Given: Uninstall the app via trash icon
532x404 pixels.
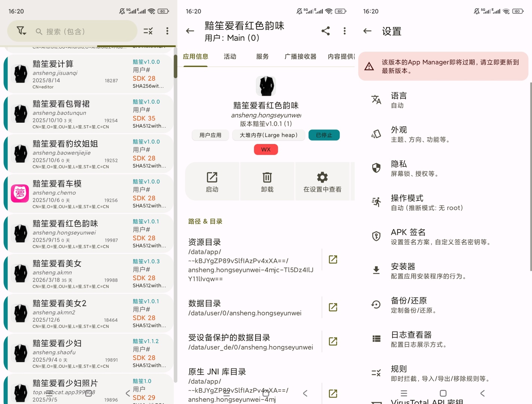Looking at the screenshot, I should coord(267,181).
